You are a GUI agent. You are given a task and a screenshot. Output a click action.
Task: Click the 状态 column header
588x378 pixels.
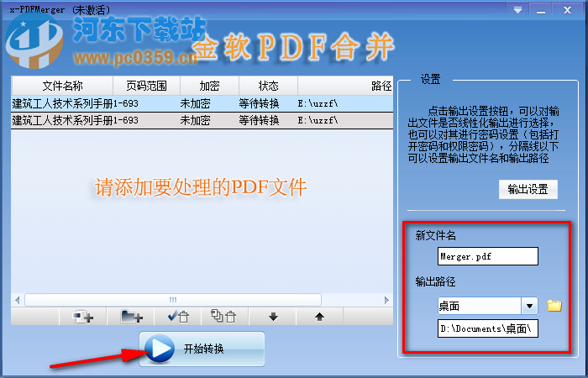click(x=269, y=86)
